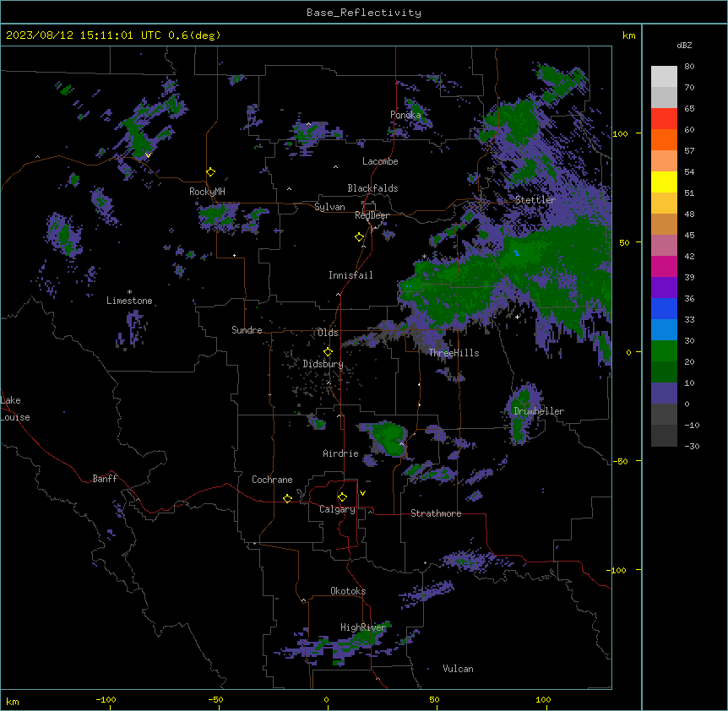This screenshot has width=728, height=711.
Task: Click the 80 value on the dBZ scale
Action: (x=689, y=67)
